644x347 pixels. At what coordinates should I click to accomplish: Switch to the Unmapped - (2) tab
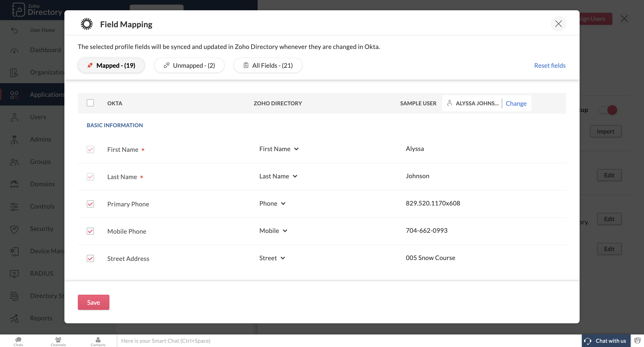coord(189,66)
